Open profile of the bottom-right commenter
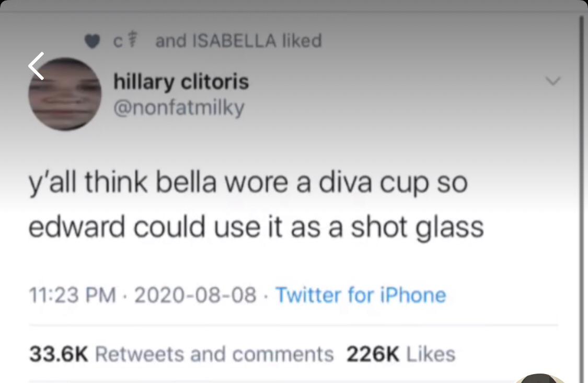The width and height of the screenshot is (588, 383). [x=539, y=378]
